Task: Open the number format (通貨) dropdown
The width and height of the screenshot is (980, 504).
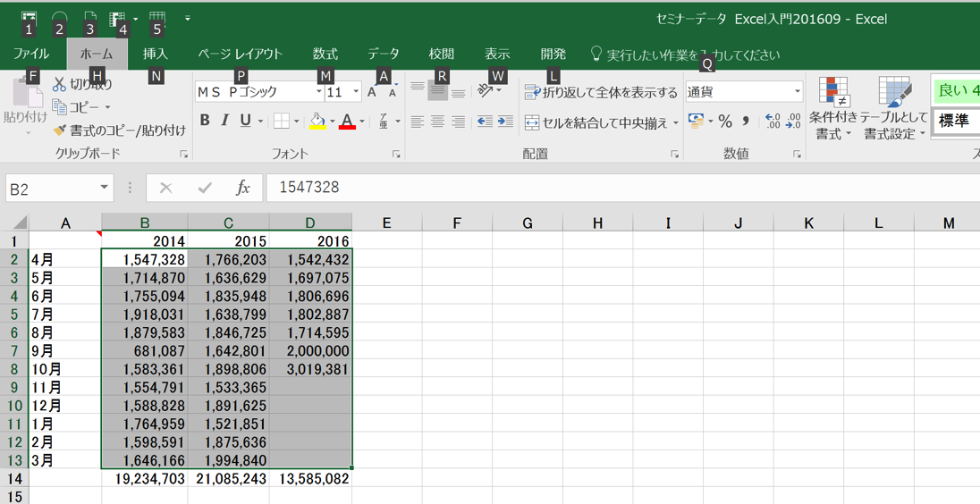Action: pyautogui.click(x=798, y=92)
